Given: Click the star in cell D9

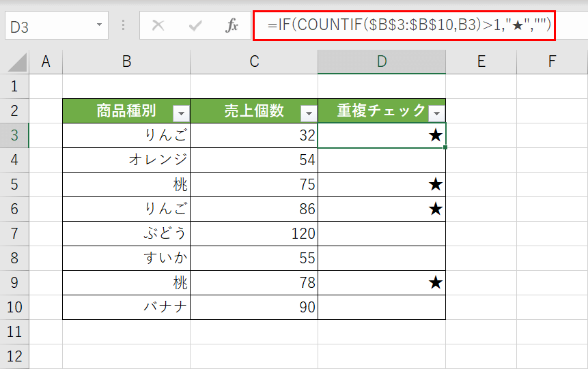Looking at the screenshot, I should click(436, 282).
